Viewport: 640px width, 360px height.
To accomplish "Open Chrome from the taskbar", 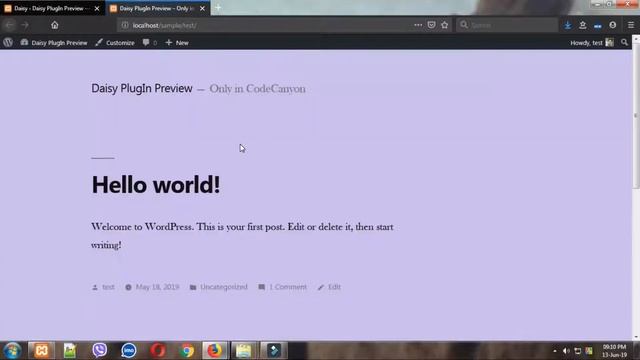I will 187,351.
